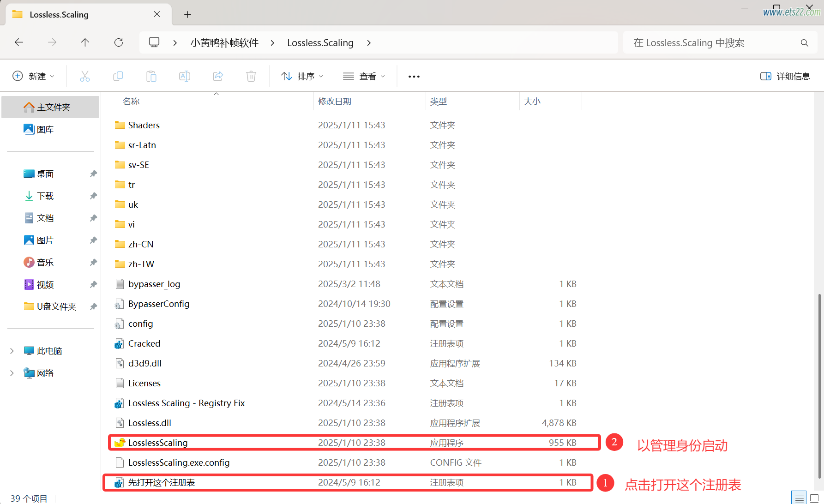824x504 pixels.
Task: Close the Lossless.Scaling tab
Action: coord(157,14)
